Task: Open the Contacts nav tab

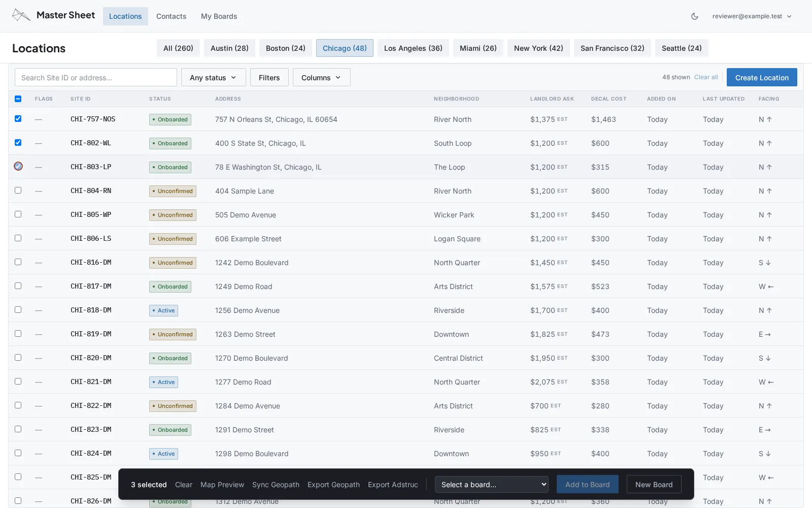Action: (171, 16)
